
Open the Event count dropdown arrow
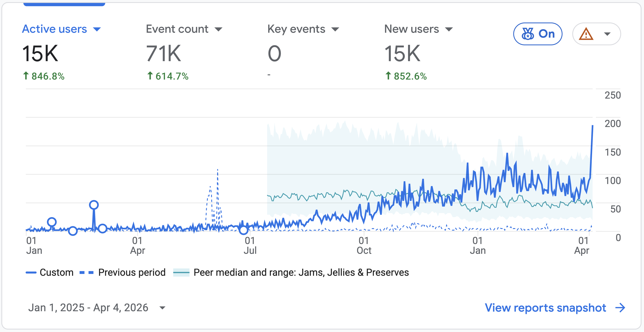[218, 30]
